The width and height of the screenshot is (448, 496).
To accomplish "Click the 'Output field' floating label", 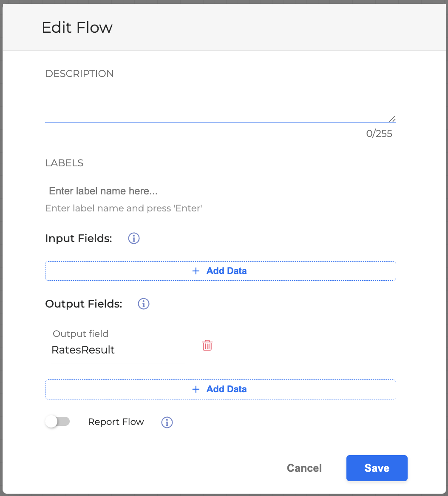I will 80,334.
